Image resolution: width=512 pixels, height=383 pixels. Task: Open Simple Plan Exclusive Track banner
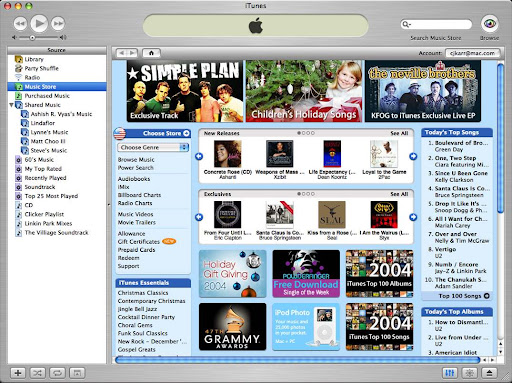coord(185,91)
